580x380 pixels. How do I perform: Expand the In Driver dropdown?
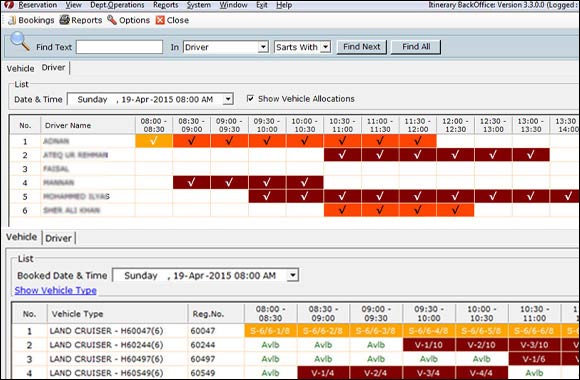point(263,47)
